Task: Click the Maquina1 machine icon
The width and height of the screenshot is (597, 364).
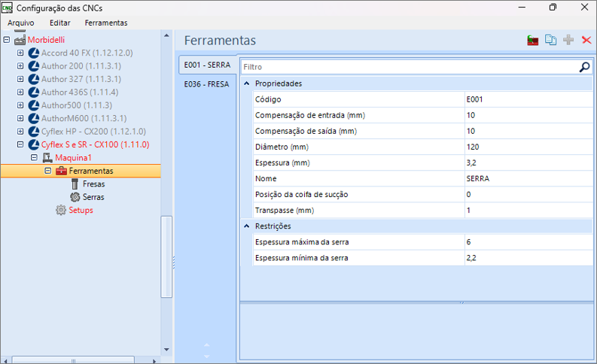Action: (x=47, y=157)
